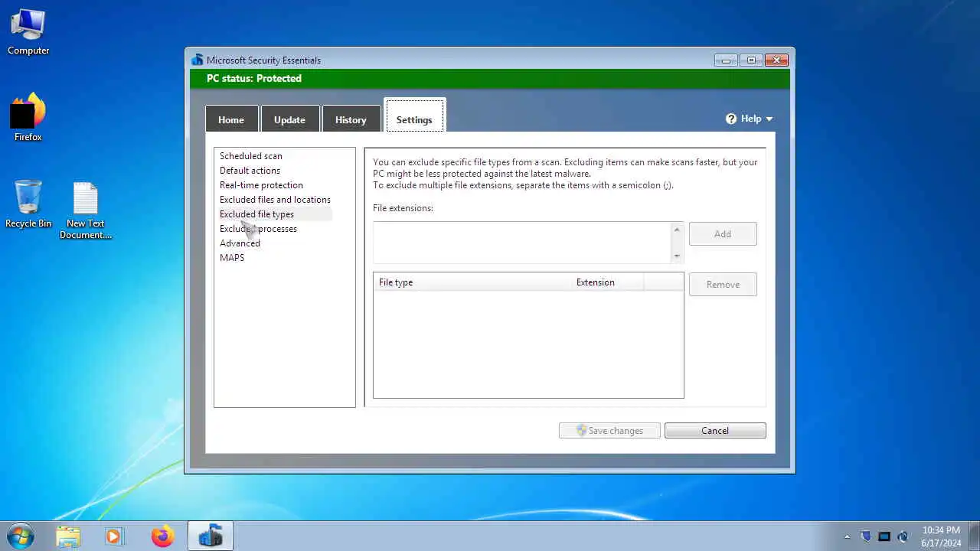Click the Save changes button
Viewport: 980px width, 551px height.
pyautogui.click(x=609, y=431)
